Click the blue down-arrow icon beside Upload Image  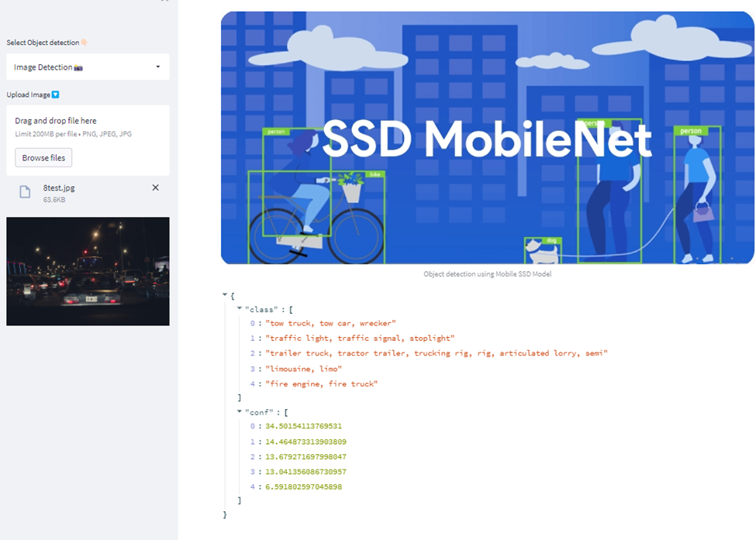(x=56, y=95)
